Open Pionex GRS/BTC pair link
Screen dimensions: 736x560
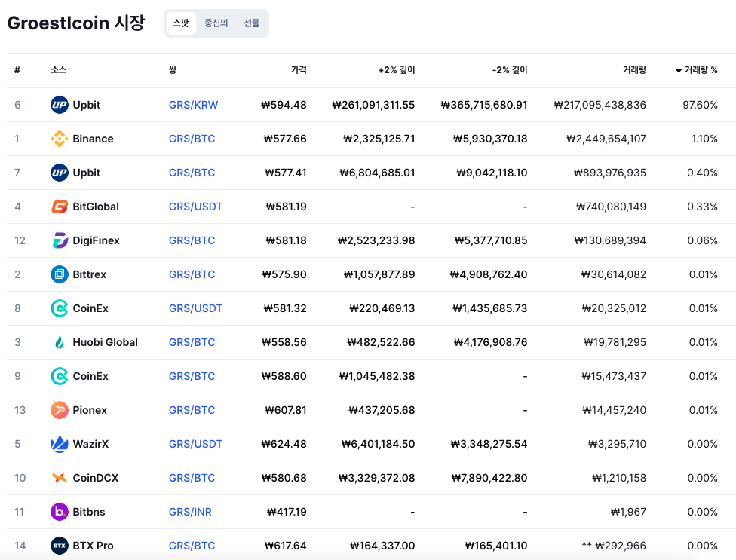tap(192, 410)
